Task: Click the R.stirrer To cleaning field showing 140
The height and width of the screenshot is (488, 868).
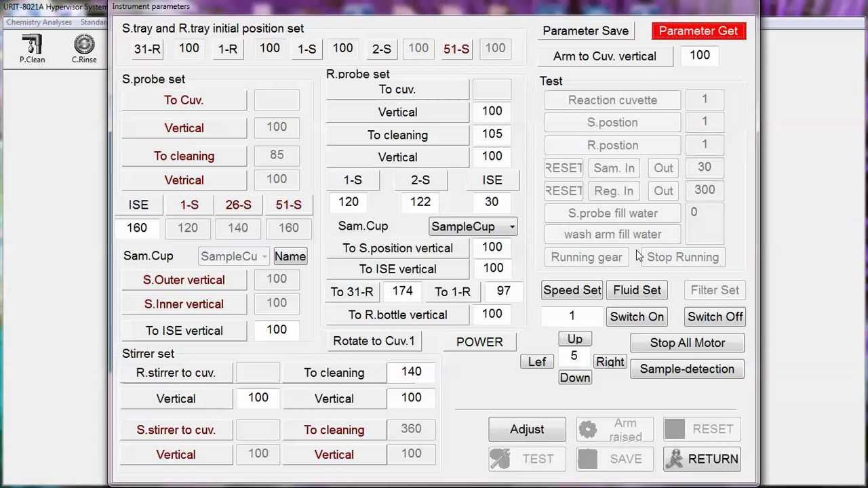Action: [x=411, y=372]
